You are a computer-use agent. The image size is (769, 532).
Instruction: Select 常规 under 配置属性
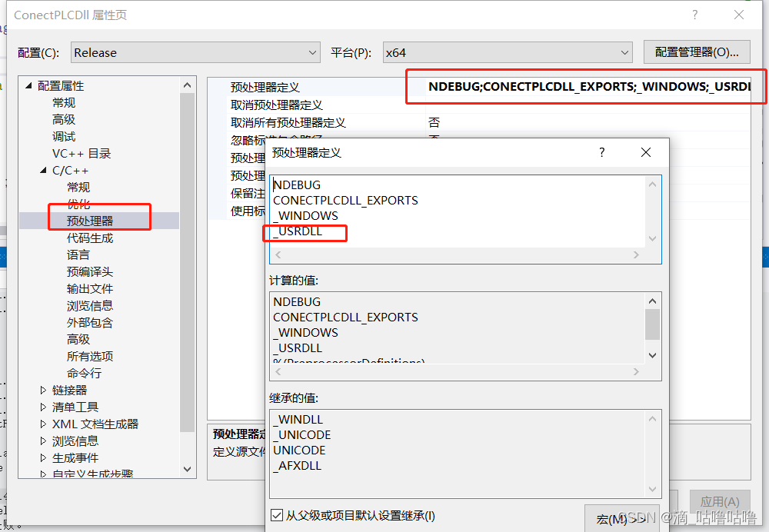(64, 102)
